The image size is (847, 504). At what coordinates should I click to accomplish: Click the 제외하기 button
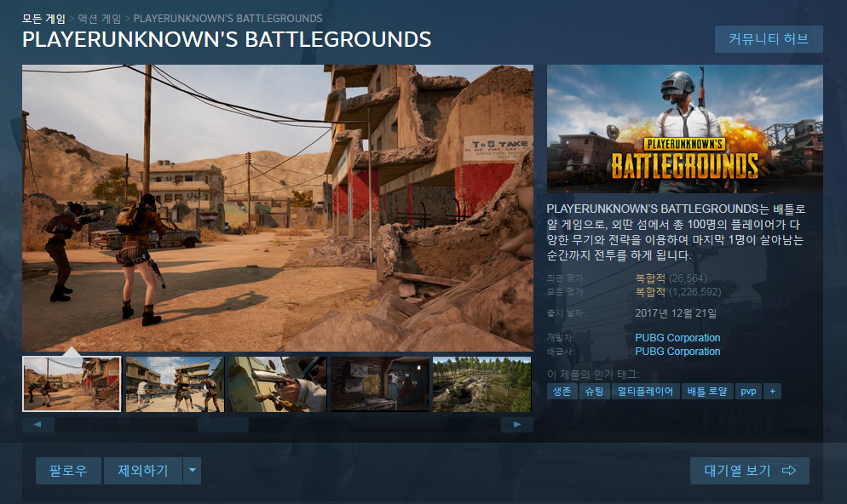coord(142,471)
